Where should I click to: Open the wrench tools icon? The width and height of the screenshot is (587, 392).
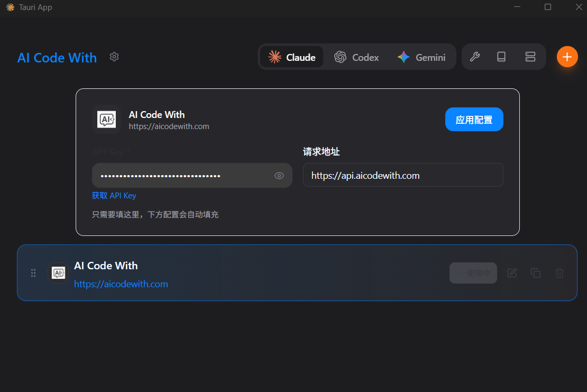[x=475, y=57]
